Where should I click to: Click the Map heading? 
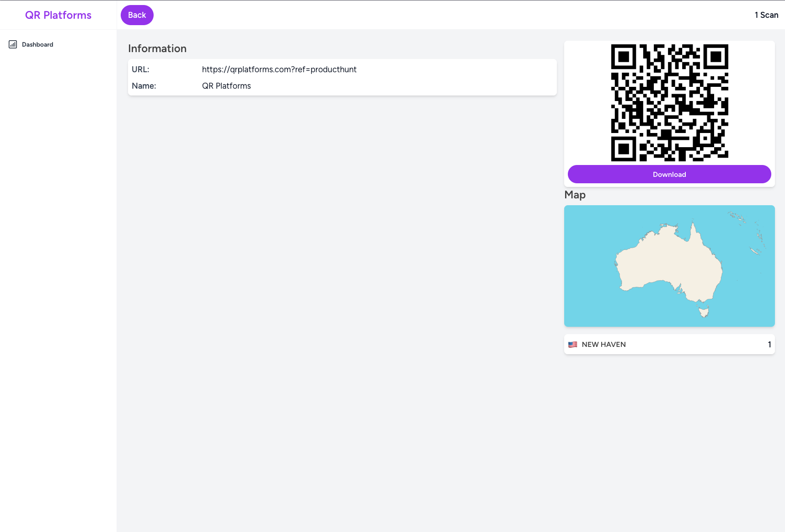coord(575,195)
